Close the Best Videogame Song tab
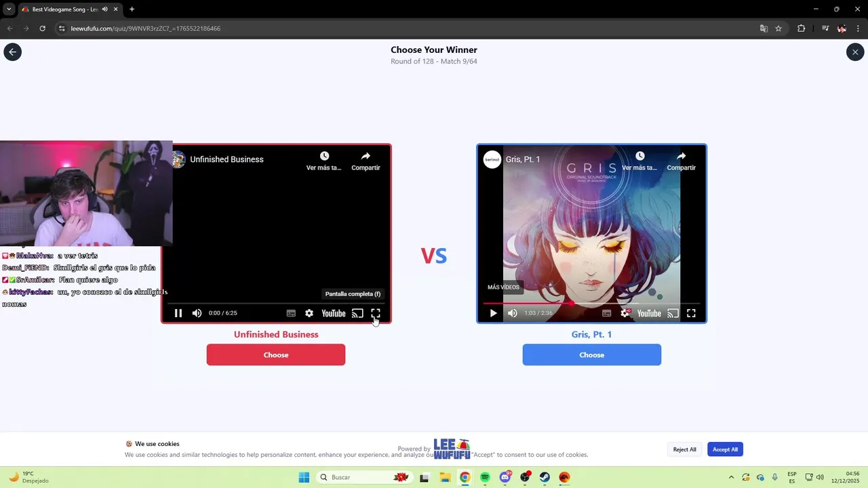The width and height of the screenshot is (868, 488). coord(116,9)
